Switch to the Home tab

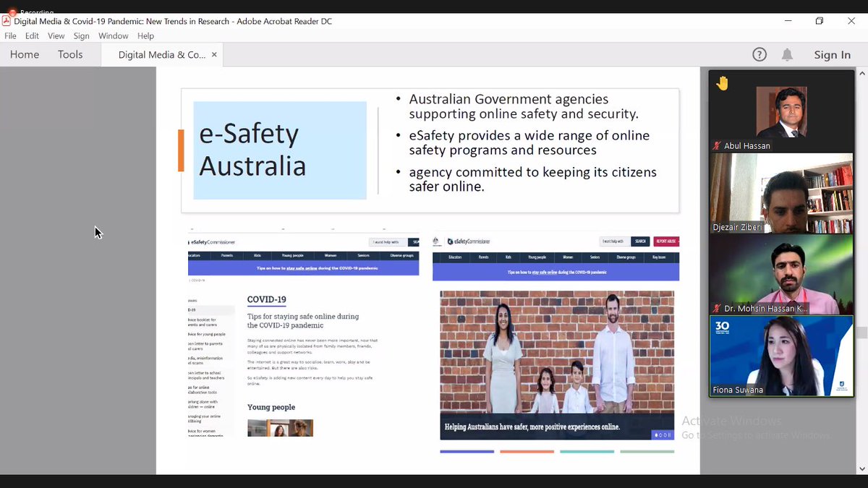pyautogui.click(x=25, y=54)
